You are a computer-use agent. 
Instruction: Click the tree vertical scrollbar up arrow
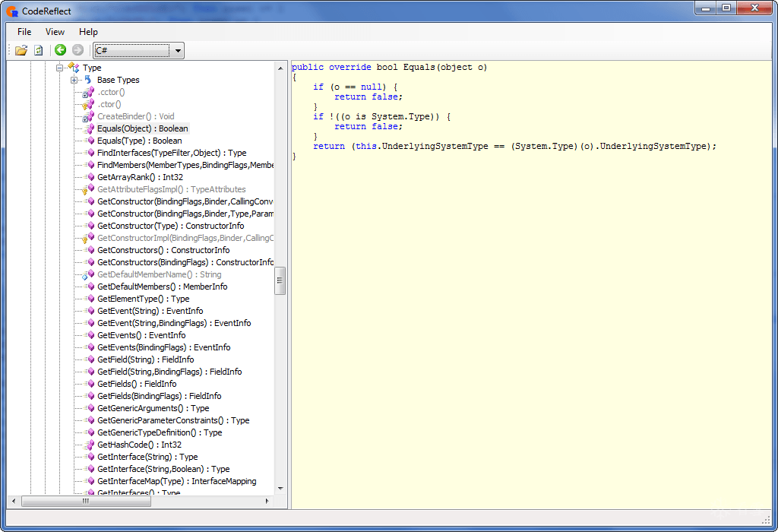point(280,68)
